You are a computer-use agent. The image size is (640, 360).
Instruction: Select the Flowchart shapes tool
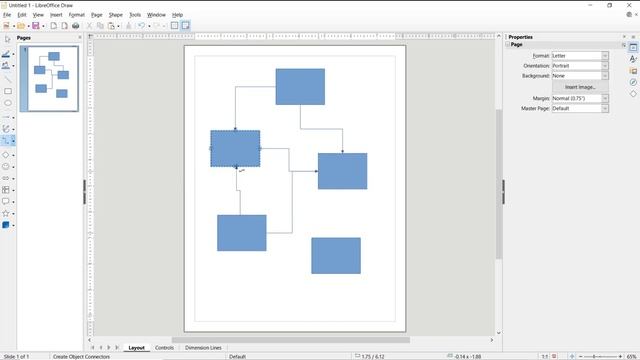click(x=6, y=190)
